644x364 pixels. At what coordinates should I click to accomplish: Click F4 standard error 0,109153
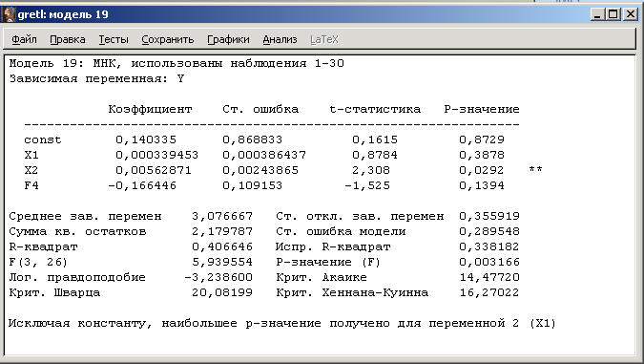253,185
